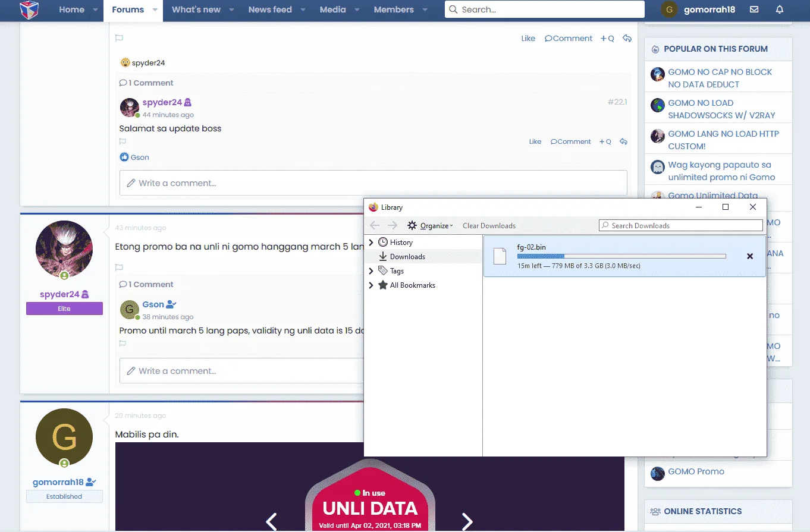Click the avatar beside 'Wag kayong papauto'
Screen dimensions: 810x532
pyautogui.click(x=657, y=167)
